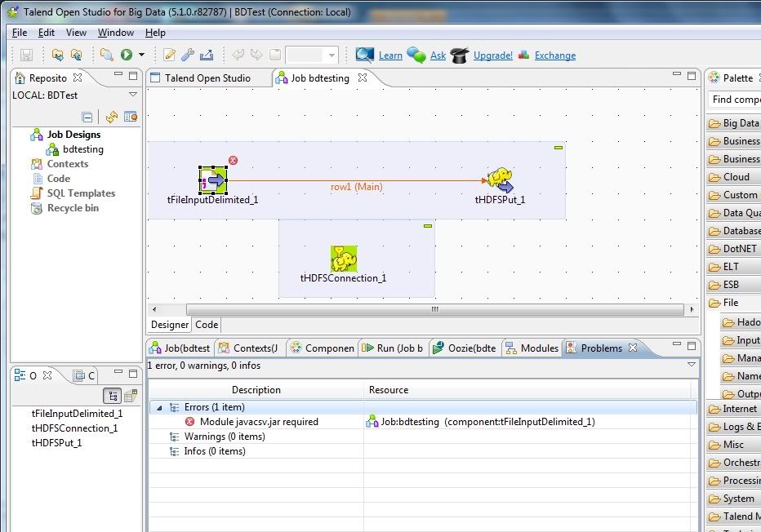Image resolution: width=761 pixels, height=532 pixels.
Task: Select the tHDFSPut_1 component icon
Action: (501, 180)
